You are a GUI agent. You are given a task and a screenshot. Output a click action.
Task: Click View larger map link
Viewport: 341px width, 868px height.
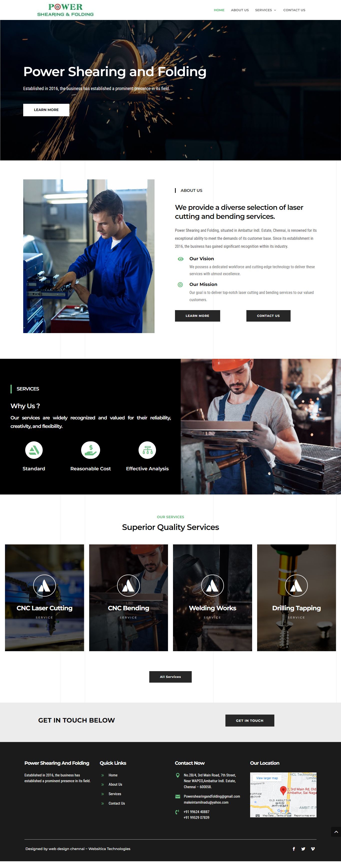pyautogui.click(x=267, y=778)
